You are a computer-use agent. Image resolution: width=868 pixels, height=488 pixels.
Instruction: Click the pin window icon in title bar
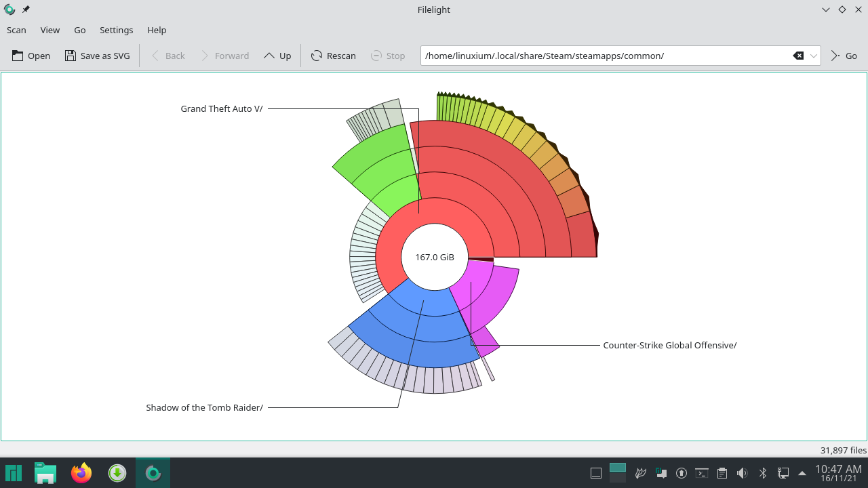26,9
